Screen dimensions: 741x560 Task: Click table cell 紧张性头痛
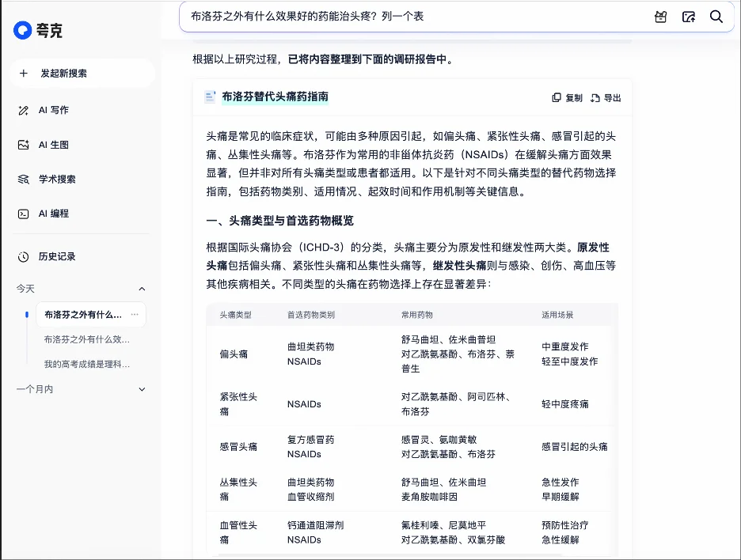coord(238,404)
